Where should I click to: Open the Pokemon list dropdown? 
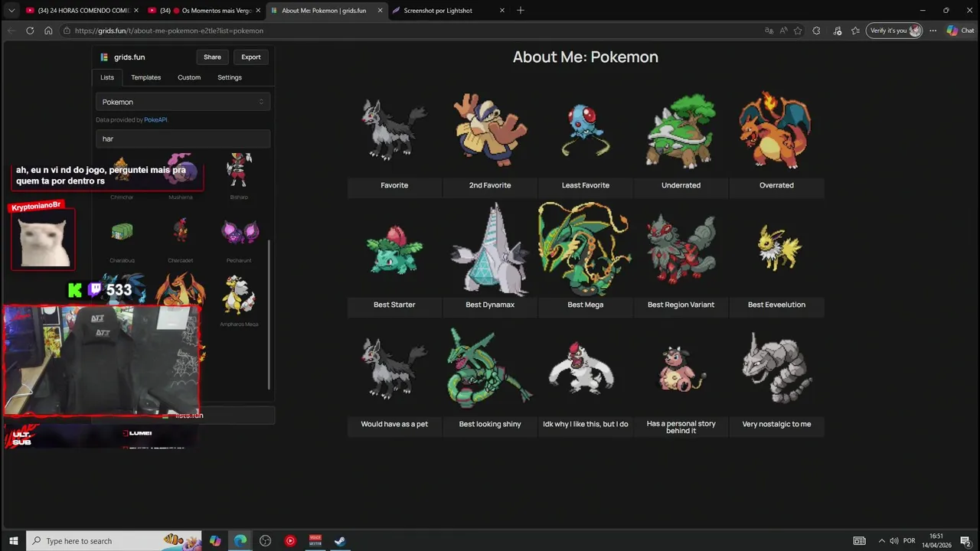click(183, 102)
